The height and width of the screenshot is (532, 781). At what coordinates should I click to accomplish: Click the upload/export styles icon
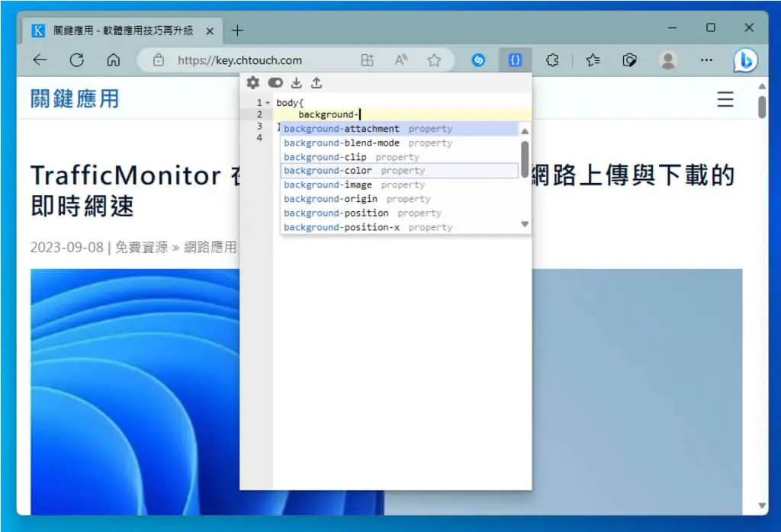point(317,82)
